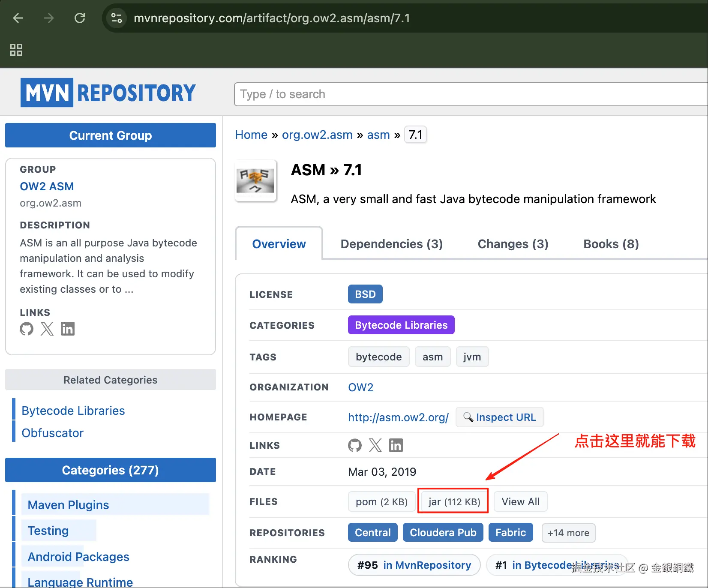The height and width of the screenshot is (588, 708).
Task: Click the browser back arrow
Action: coord(18,18)
